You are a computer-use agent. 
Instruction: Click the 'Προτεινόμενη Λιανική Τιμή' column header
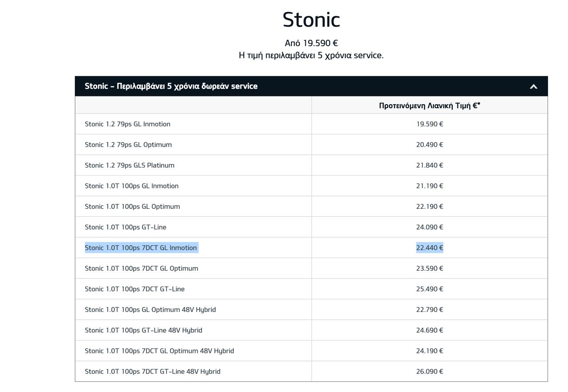(x=429, y=106)
